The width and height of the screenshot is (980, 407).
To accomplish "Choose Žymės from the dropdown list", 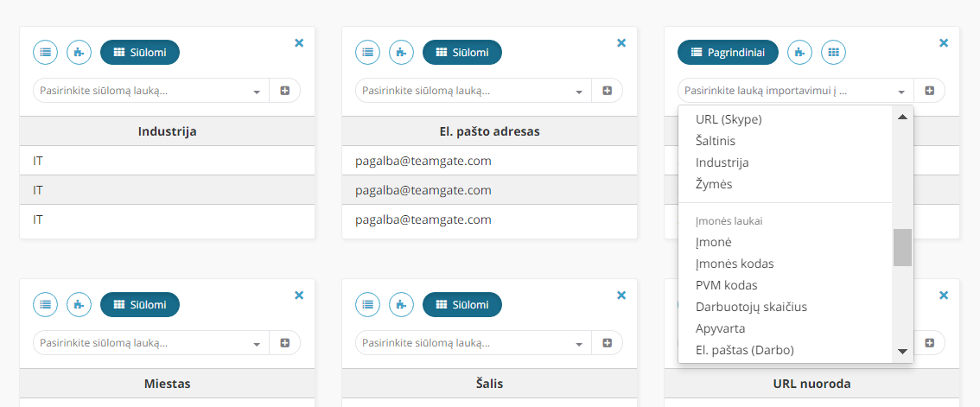I will pyautogui.click(x=786, y=184).
